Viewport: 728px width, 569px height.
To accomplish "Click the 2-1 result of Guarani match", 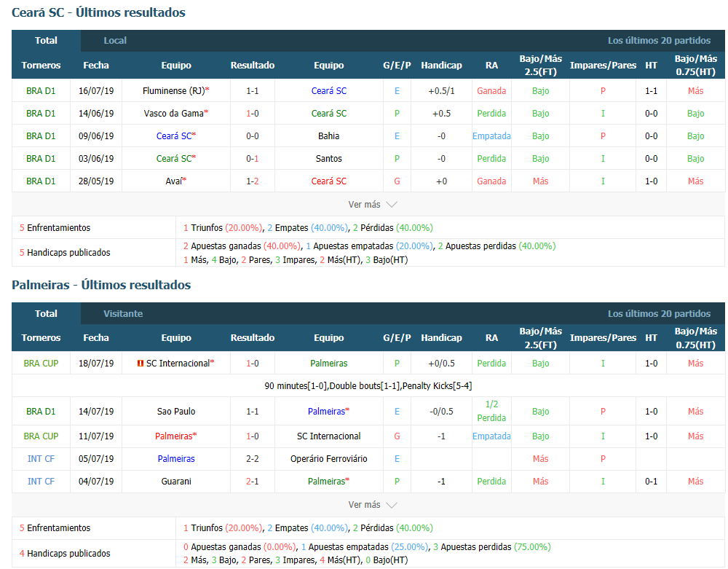I will [x=253, y=482].
